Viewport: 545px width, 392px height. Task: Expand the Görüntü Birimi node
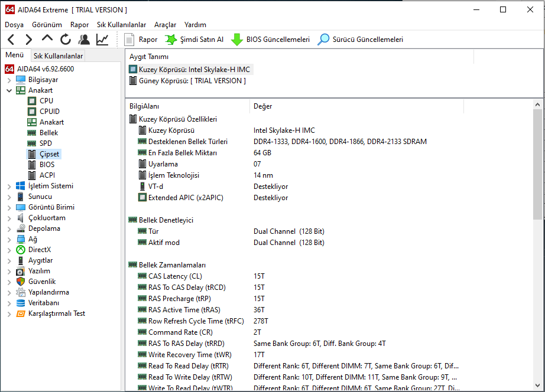[9, 208]
